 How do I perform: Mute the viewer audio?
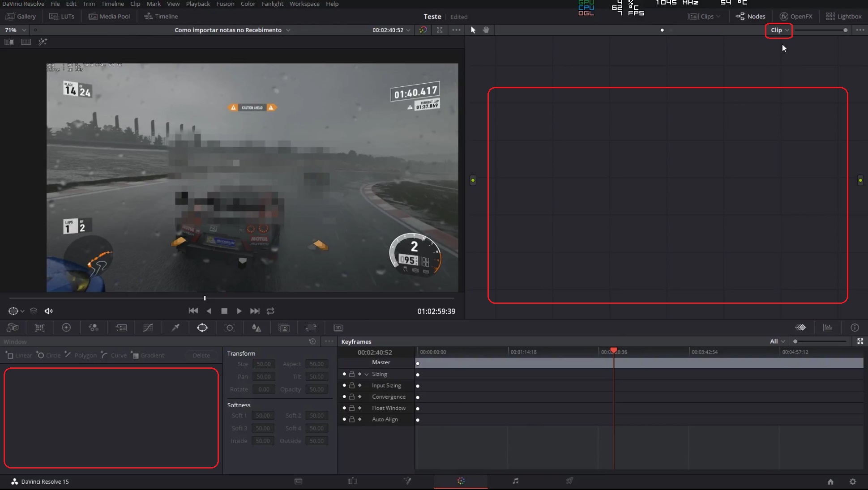point(48,311)
